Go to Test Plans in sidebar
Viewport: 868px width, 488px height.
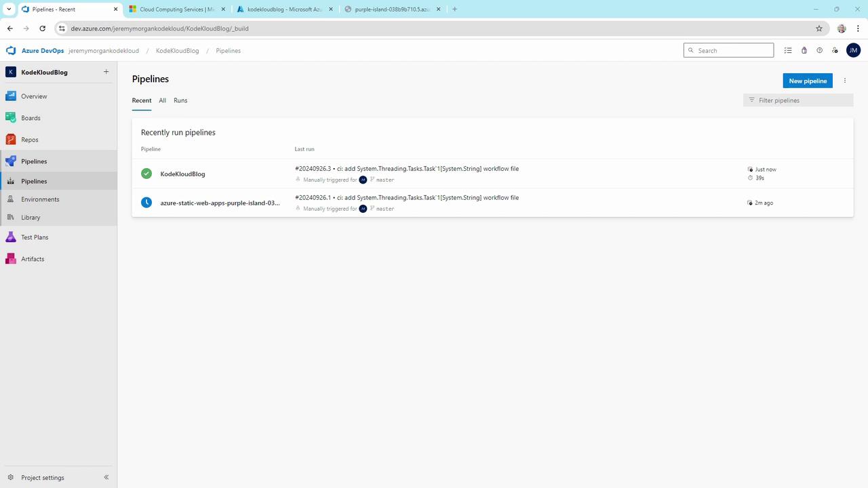35,237
